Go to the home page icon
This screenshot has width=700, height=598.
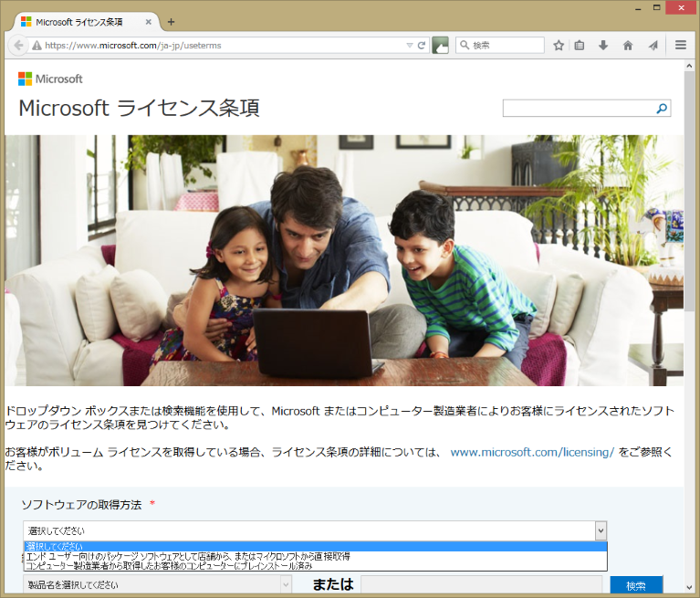628,45
